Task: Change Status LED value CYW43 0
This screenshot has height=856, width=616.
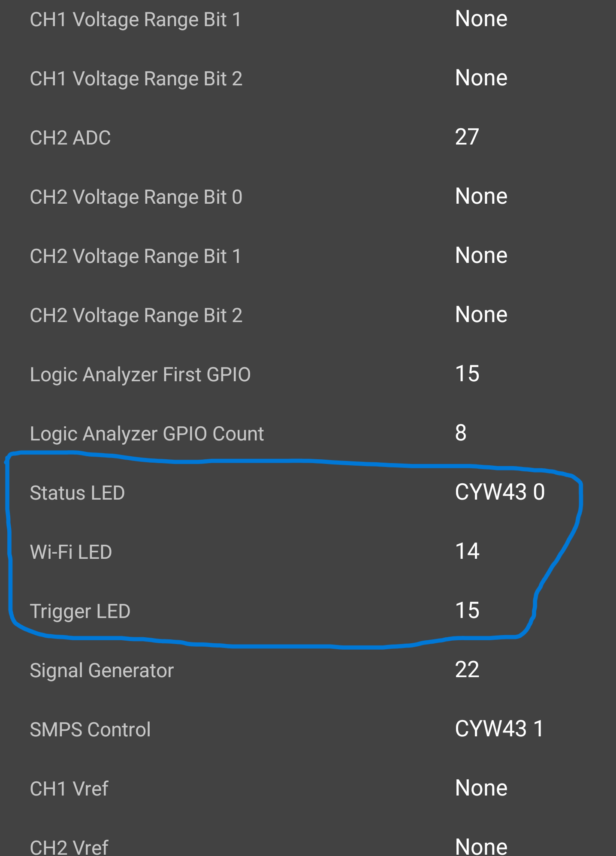Action: click(x=500, y=492)
